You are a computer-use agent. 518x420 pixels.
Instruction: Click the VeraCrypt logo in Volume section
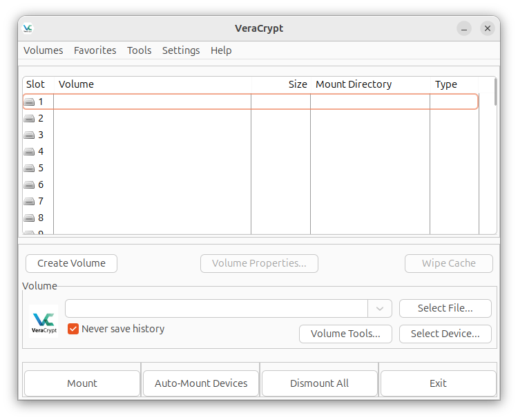pyautogui.click(x=44, y=321)
